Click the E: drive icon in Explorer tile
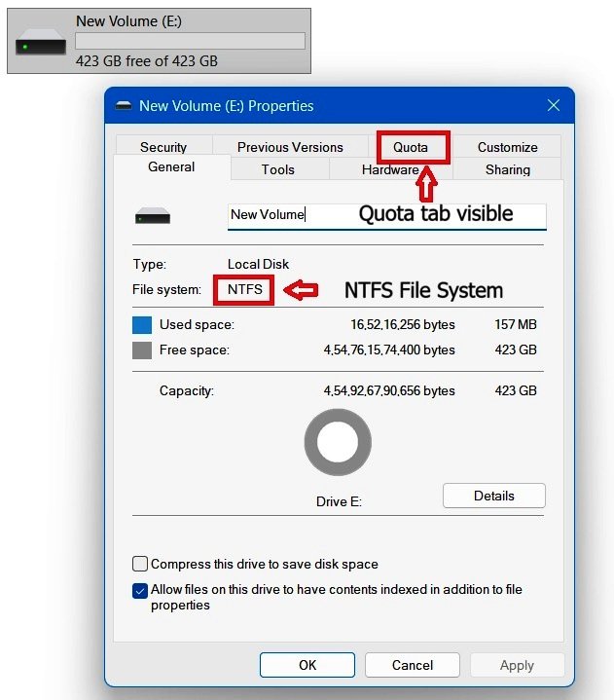 (41, 42)
